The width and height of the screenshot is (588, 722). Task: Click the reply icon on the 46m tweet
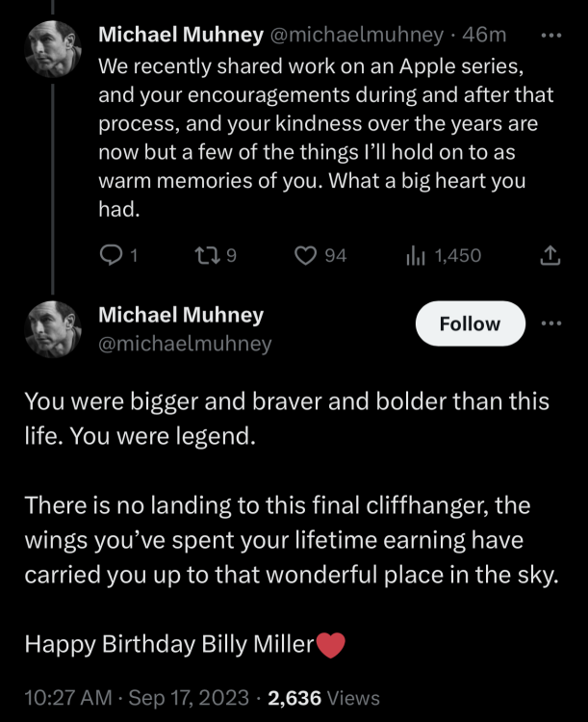coord(110,255)
